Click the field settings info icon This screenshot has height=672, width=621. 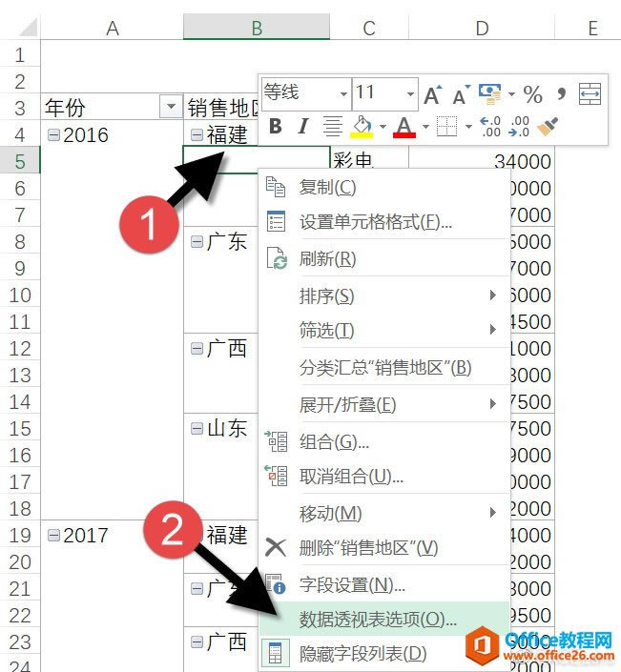click(276, 583)
